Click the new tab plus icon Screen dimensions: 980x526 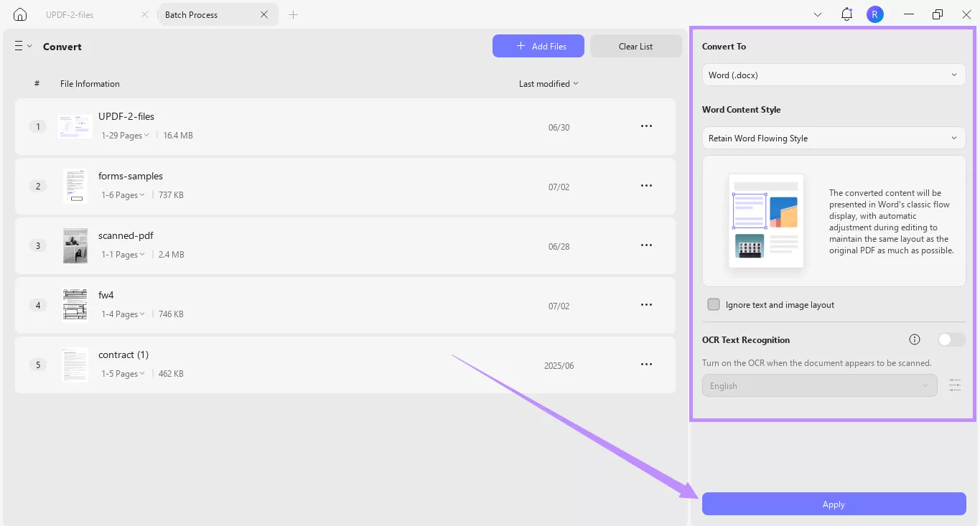[293, 14]
